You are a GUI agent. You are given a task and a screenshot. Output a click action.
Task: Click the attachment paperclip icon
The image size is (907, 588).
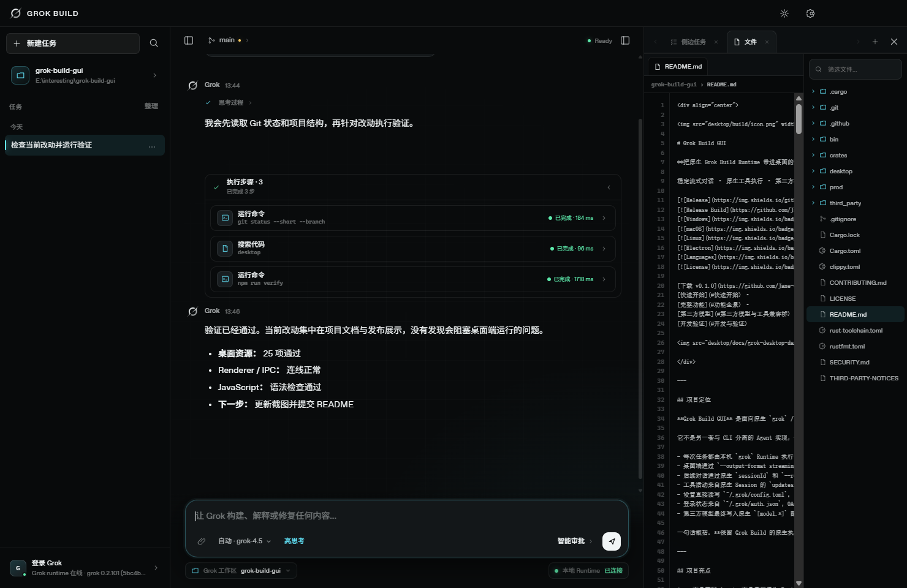point(201,541)
